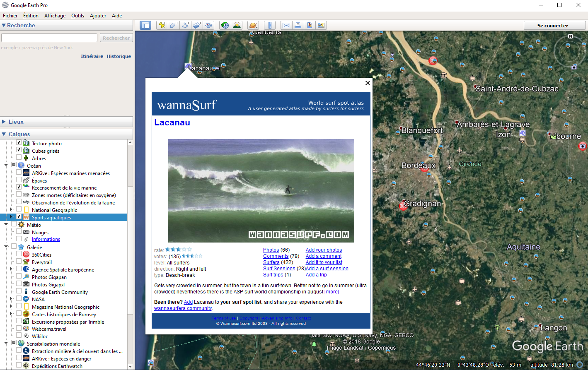This screenshot has width=588, height=370.
Task: Click the Lacanau surf photo thumbnail
Action: point(261,190)
